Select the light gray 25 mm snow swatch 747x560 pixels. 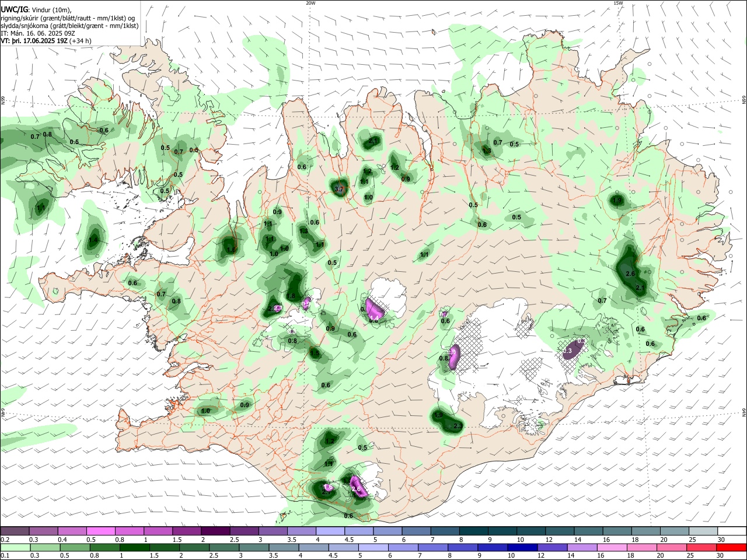click(704, 531)
